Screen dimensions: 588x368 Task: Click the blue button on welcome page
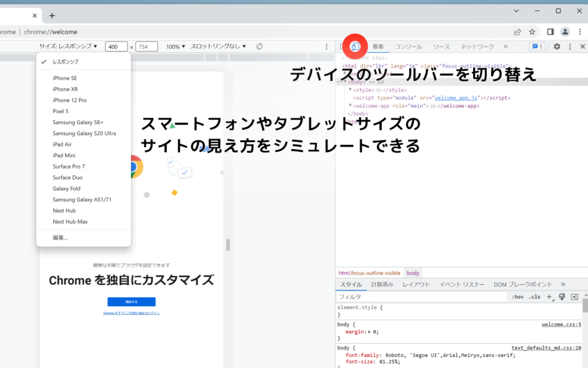pyautogui.click(x=131, y=302)
